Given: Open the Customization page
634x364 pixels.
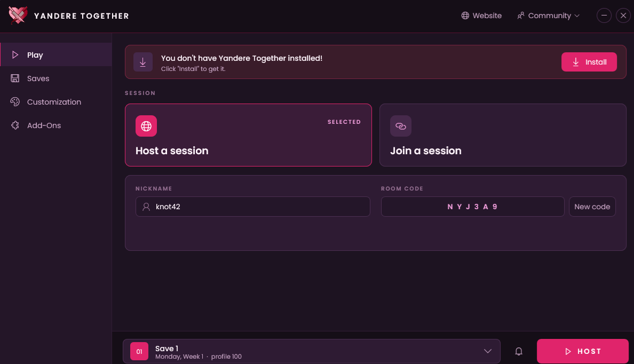Looking at the screenshot, I should (x=56, y=101).
